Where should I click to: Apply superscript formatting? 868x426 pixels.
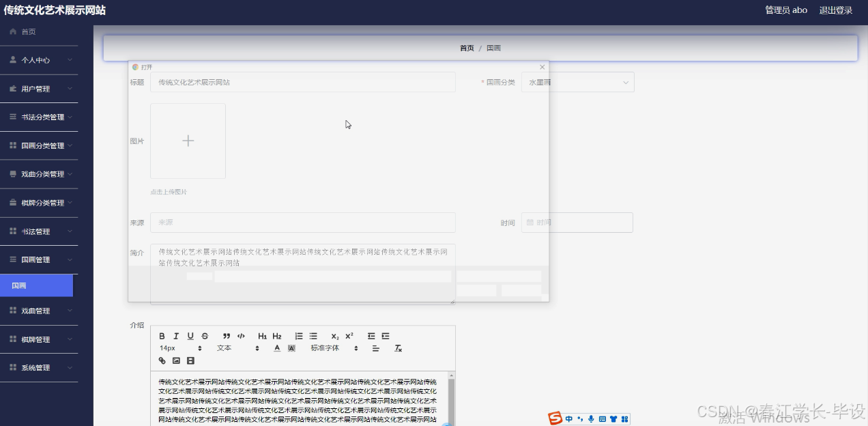coord(349,336)
